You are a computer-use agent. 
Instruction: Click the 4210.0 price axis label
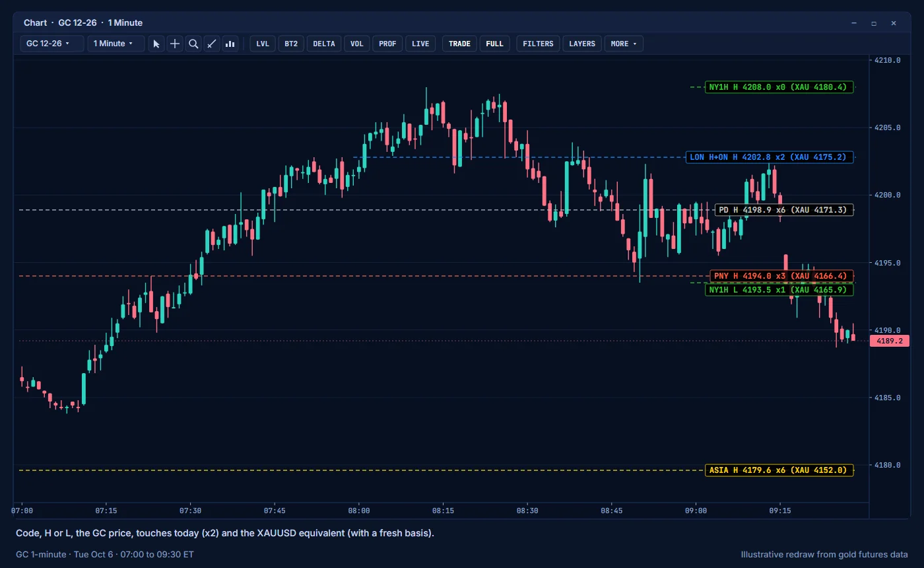coord(887,60)
